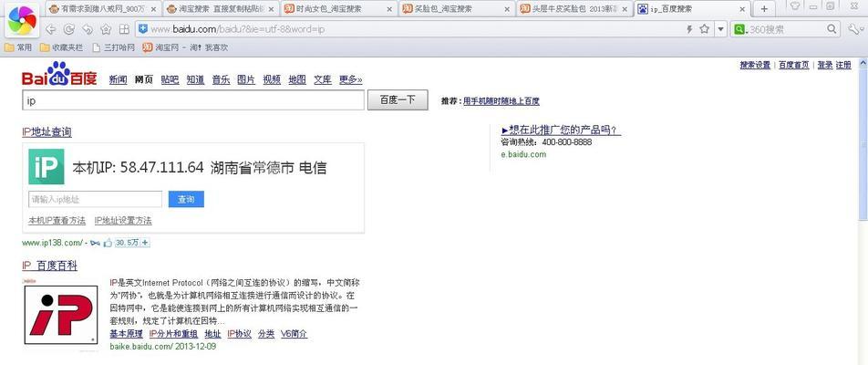Switch to the 时尚女包_淘宝搜索 tab

pyautogui.click(x=339, y=9)
